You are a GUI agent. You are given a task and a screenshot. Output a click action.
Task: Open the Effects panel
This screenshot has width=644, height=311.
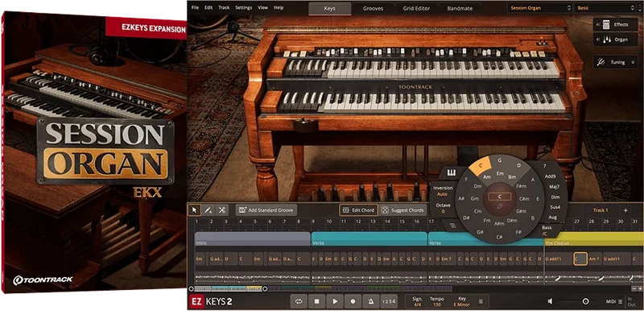point(615,24)
